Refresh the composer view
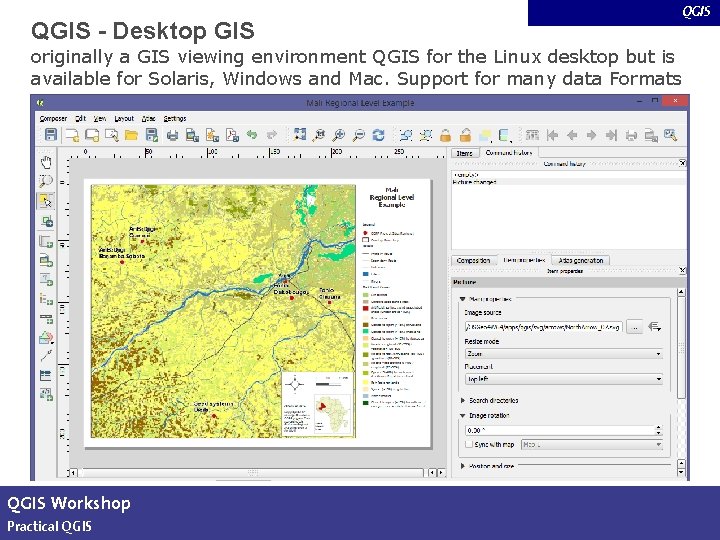720x540 pixels. pyautogui.click(x=378, y=135)
